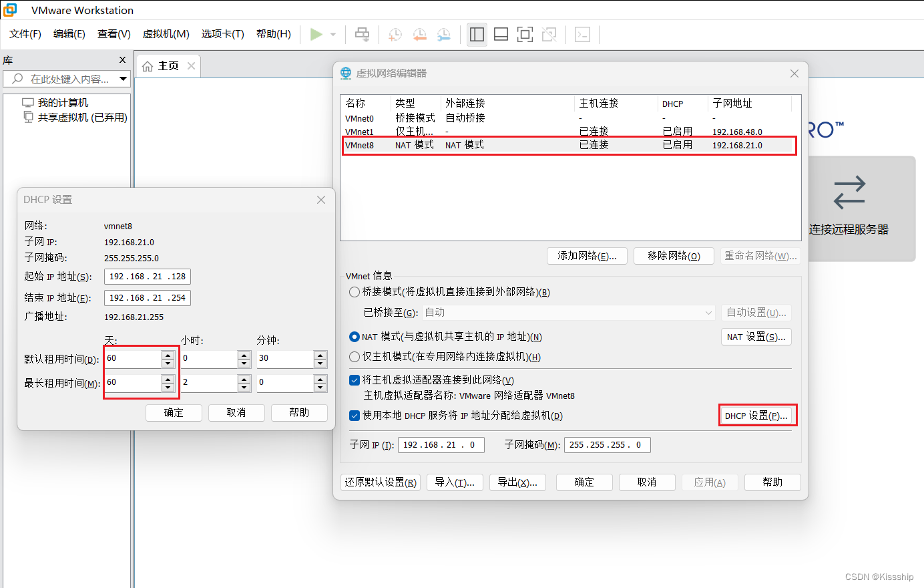The height and width of the screenshot is (588, 924).
Task: Increase 默认租用时间 days spinner up arrow
Action: click(168, 355)
